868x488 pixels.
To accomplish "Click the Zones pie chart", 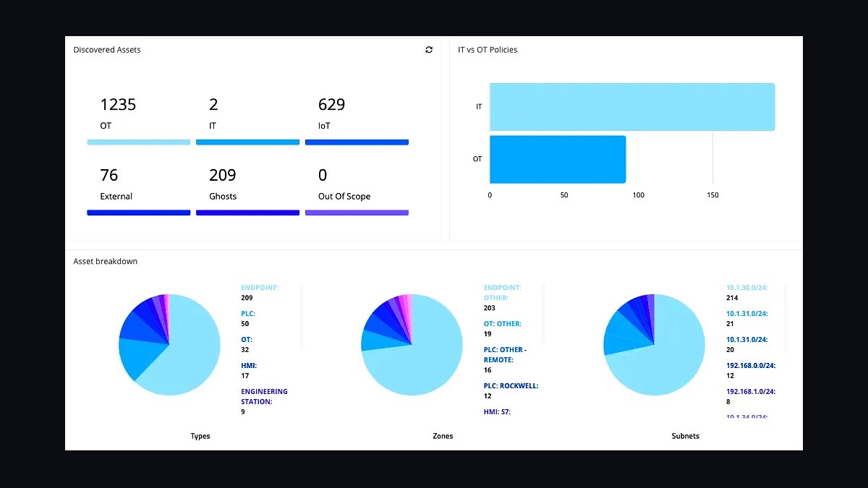I will tap(412, 345).
